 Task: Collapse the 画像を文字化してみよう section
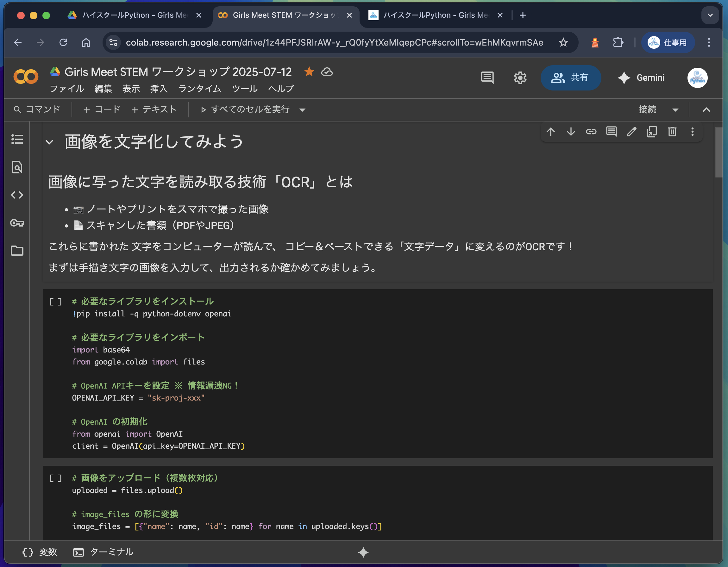pyautogui.click(x=50, y=142)
